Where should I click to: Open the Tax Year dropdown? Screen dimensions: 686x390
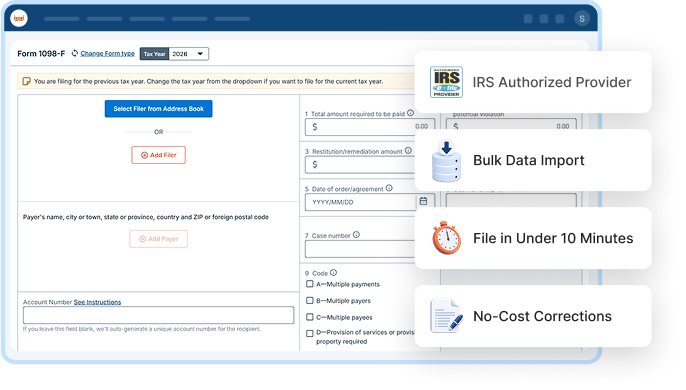[174, 54]
